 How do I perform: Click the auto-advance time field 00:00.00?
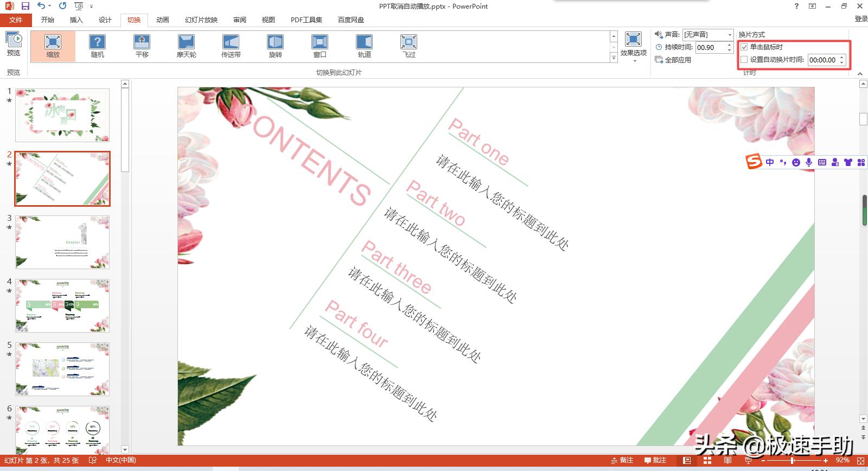(822, 60)
